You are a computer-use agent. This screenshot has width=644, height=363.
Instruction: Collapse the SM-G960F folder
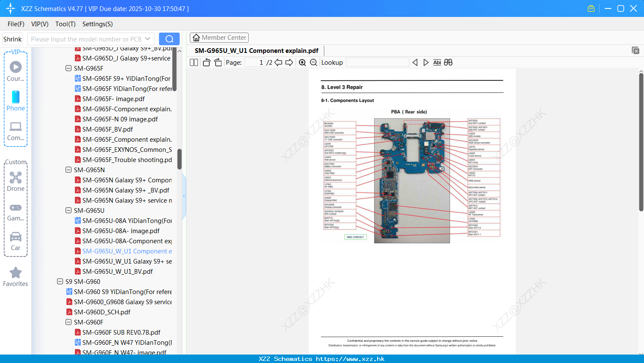point(69,322)
